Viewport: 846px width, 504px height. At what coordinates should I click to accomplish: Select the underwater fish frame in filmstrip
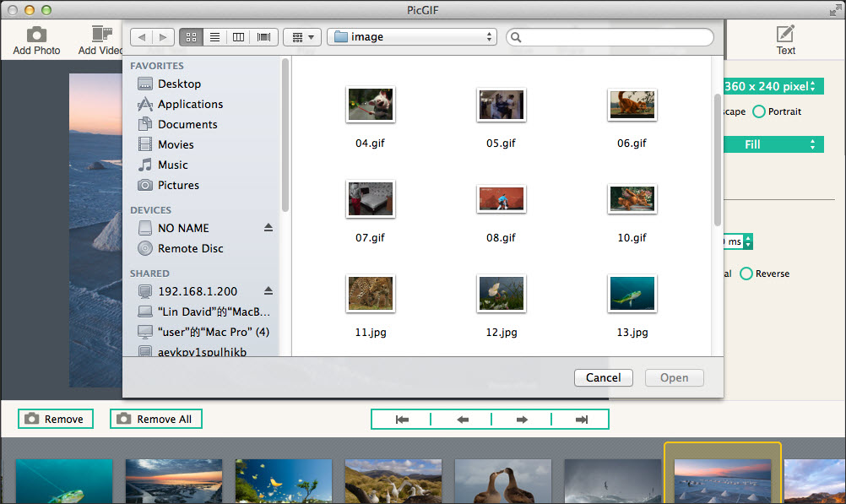tap(64, 481)
